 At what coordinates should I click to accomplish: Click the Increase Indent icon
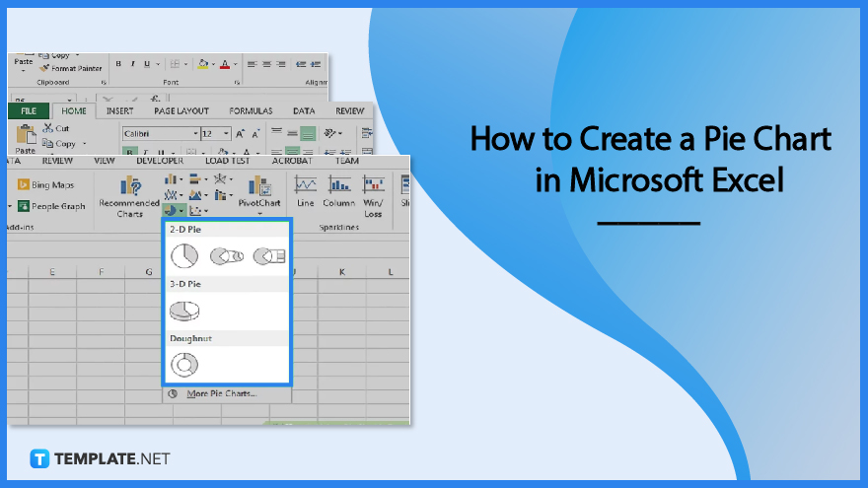pyautogui.click(x=316, y=64)
